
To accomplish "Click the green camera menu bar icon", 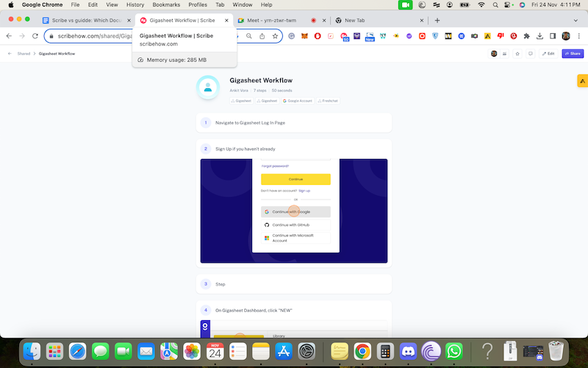I will click(x=406, y=5).
